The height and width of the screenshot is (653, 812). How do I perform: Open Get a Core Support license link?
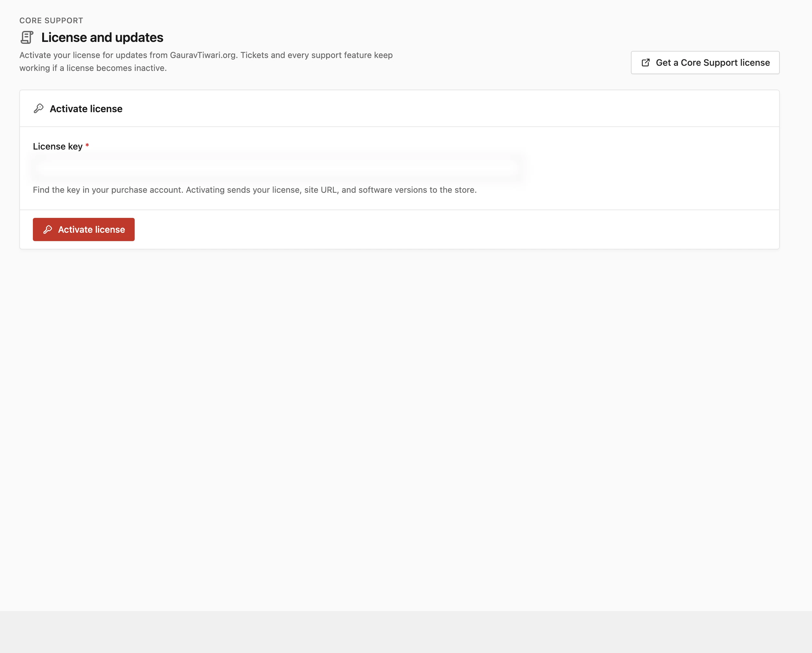705,63
